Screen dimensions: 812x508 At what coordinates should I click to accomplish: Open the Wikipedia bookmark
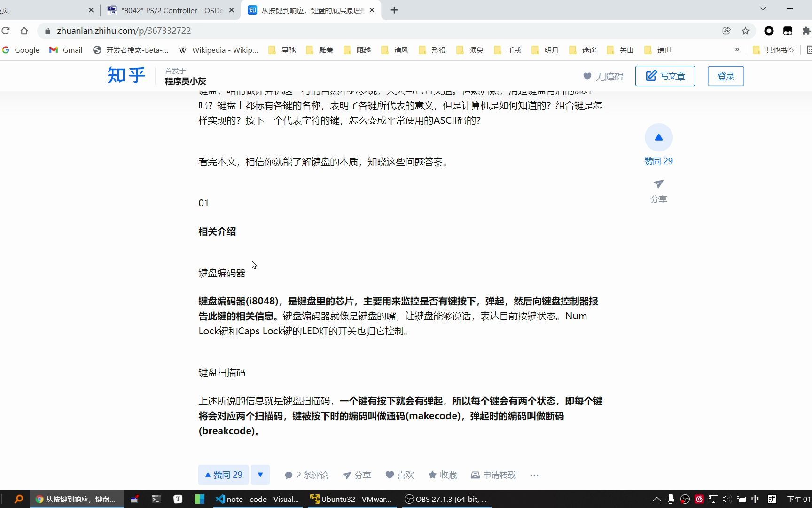tap(219, 50)
